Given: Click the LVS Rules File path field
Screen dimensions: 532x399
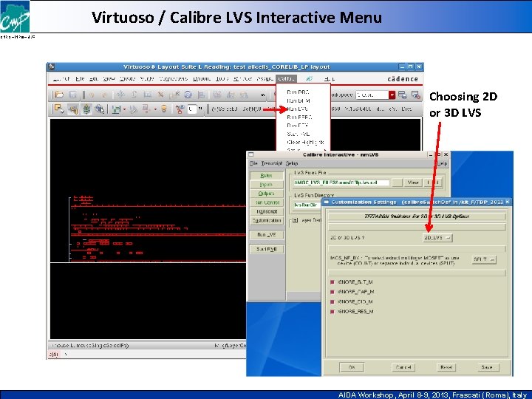Looking at the screenshot, I should pyautogui.click(x=341, y=183).
